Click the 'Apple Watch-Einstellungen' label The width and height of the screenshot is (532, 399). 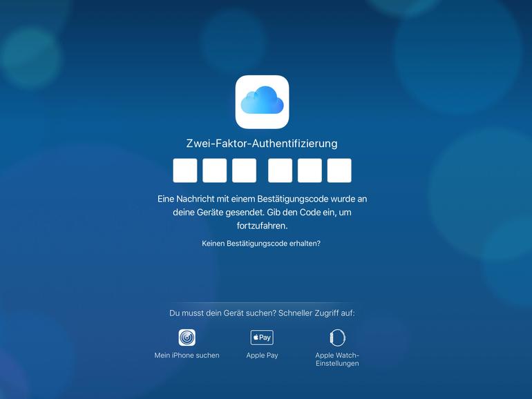[x=337, y=360]
